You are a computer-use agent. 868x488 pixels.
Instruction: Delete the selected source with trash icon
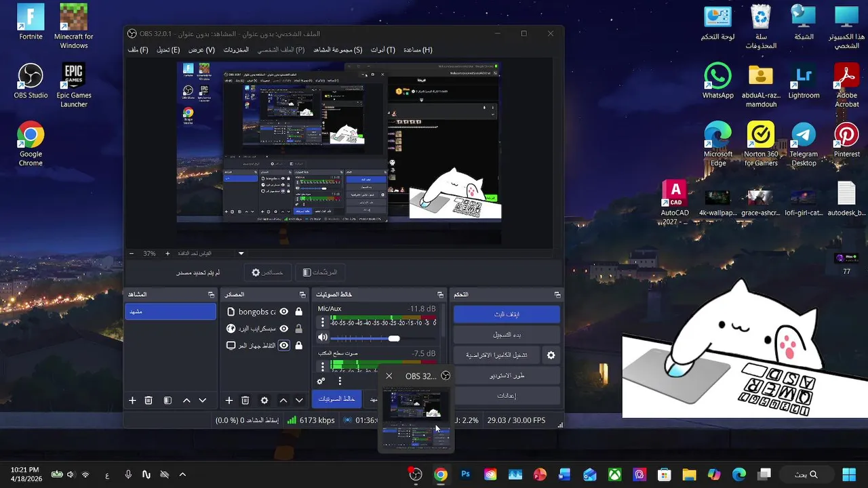coord(245,401)
